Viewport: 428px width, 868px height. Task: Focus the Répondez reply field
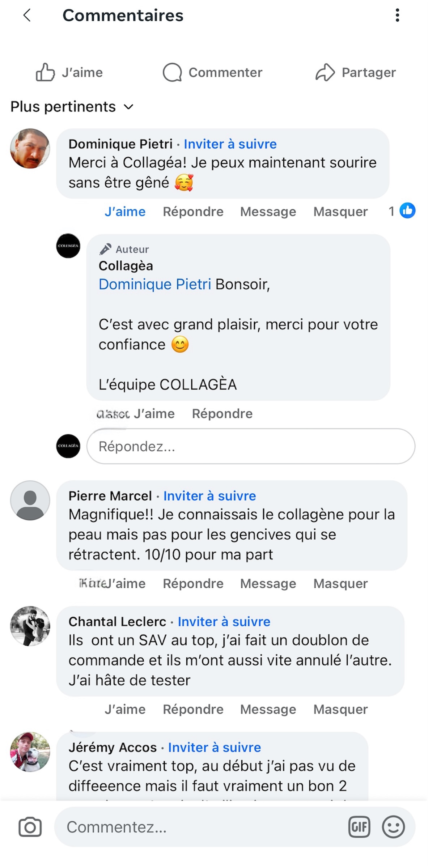(x=250, y=446)
